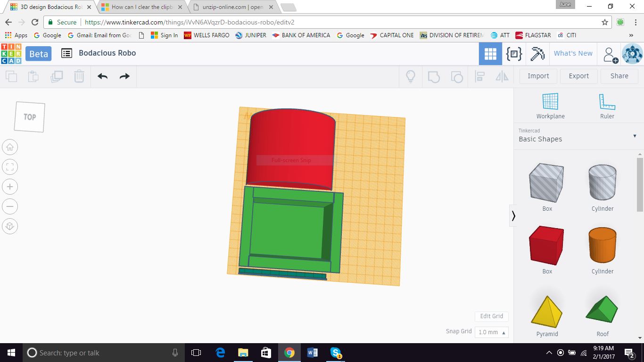Viewport: 644px width, 362px height.
Task: Click the Edit Grid button
Action: click(492, 316)
